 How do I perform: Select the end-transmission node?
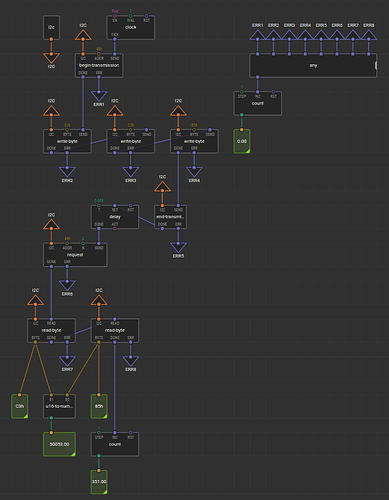coord(170,217)
